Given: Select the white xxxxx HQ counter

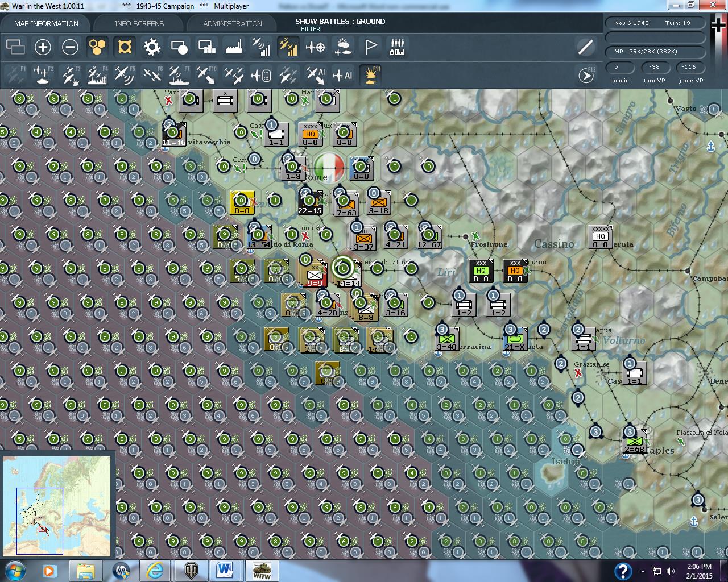Looking at the screenshot, I should 600,236.
